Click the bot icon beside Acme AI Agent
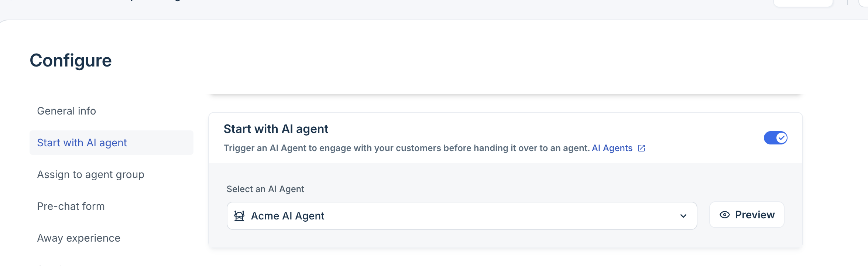The height and width of the screenshot is (266, 868). (x=239, y=216)
